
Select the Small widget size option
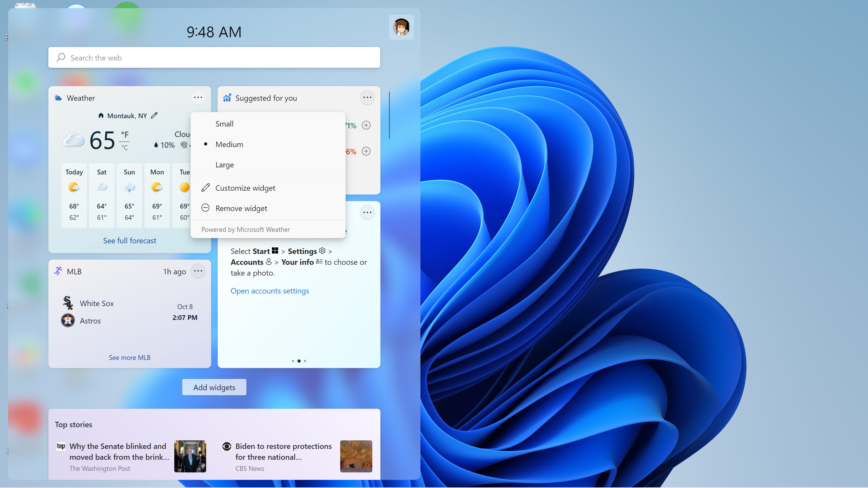click(x=224, y=123)
